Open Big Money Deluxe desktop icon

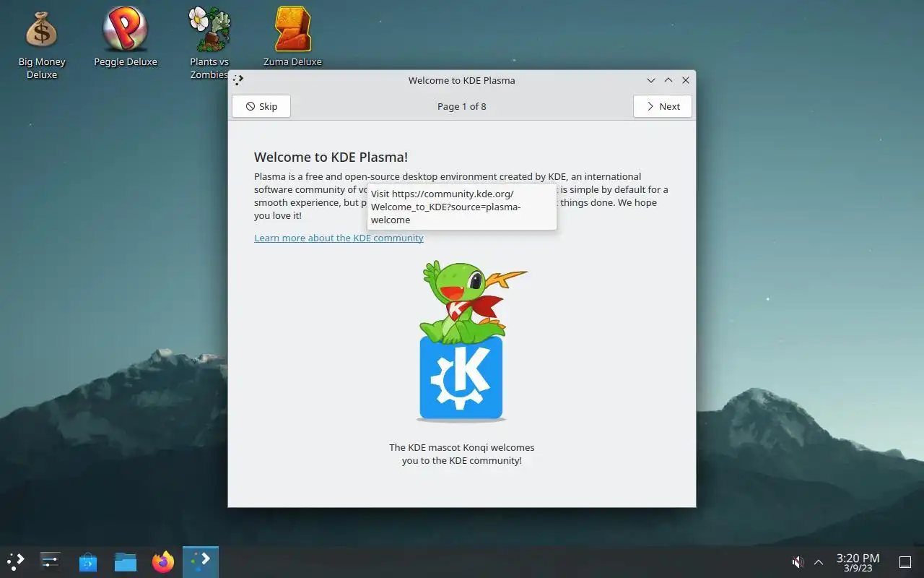(x=41, y=43)
